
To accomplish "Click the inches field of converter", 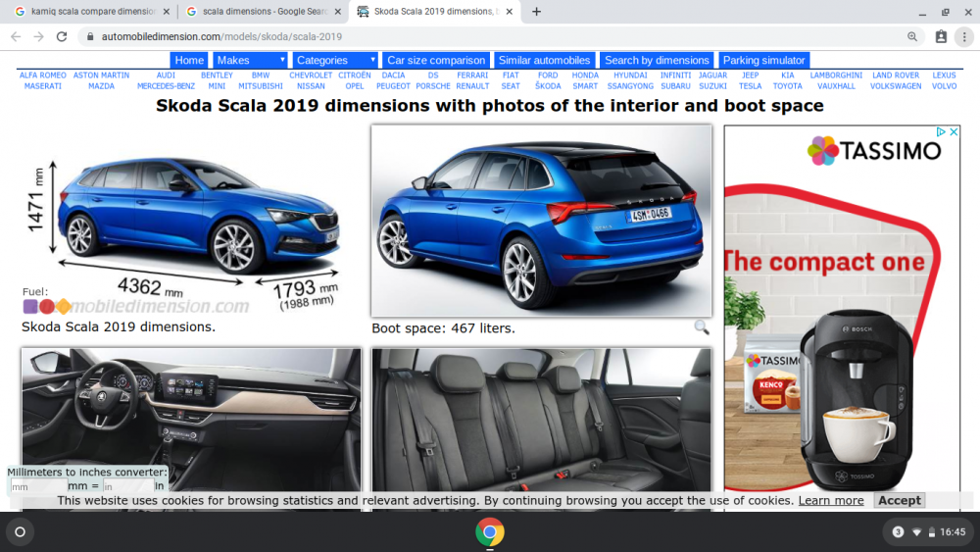I will tap(127, 486).
